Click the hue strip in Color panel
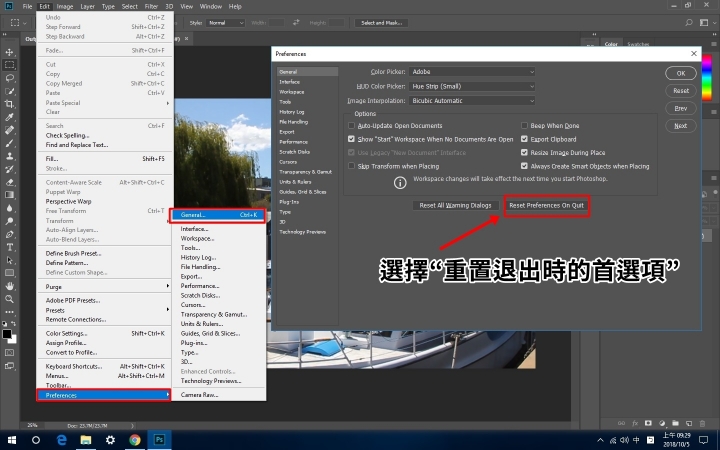Viewport: 720px width, 450px height. pyautogui.click(x=706, y=76)
